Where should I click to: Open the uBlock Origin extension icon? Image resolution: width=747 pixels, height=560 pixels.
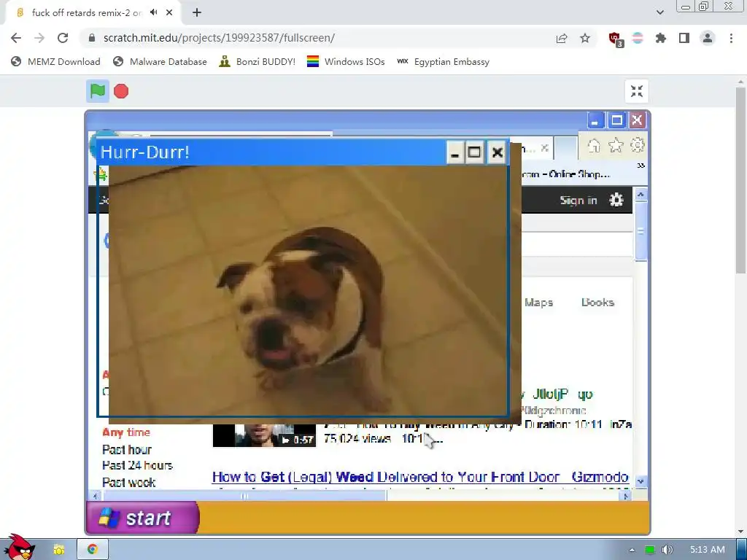point(616,39)
